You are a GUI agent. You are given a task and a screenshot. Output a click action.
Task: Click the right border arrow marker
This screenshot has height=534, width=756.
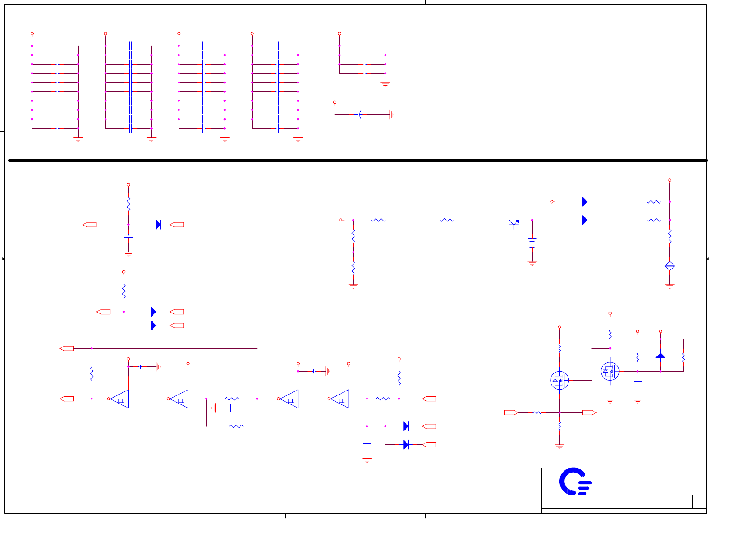coord(708,259)
